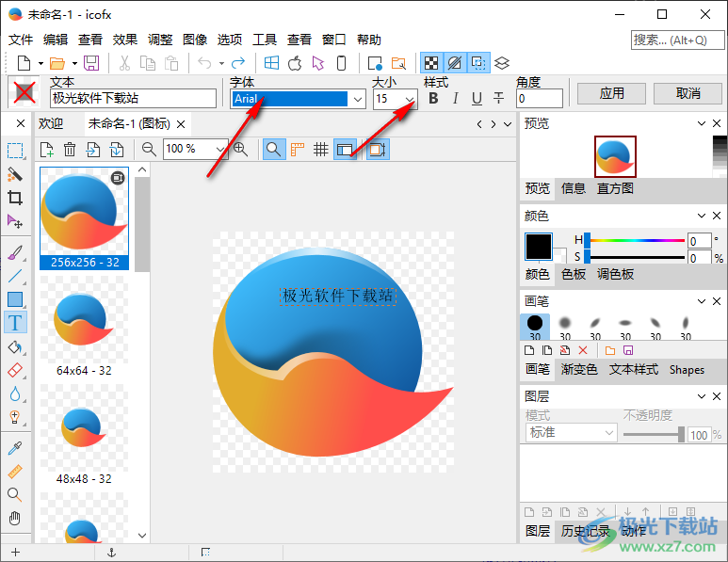This screenshot has height=562, width=728.
Task: Open the 效果 menu
Action: (125, 40)
